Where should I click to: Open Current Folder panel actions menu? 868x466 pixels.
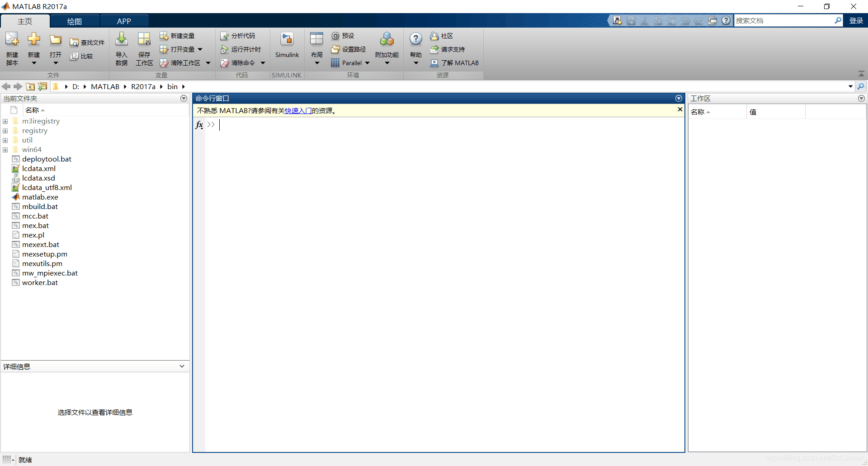[184, 98]
